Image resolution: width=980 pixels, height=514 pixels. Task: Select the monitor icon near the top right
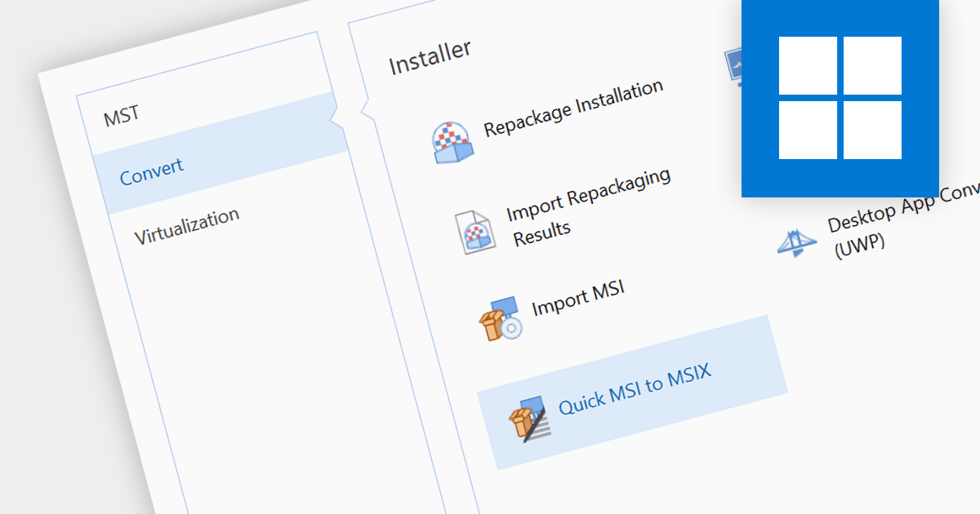coord(735,64)
